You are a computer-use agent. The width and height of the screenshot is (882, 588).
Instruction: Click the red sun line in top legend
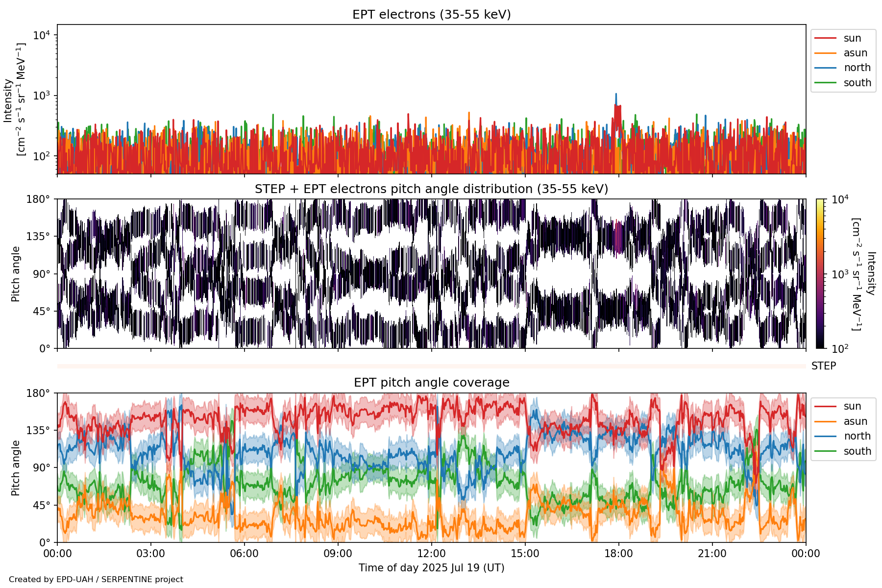click(x=825, y=38)
